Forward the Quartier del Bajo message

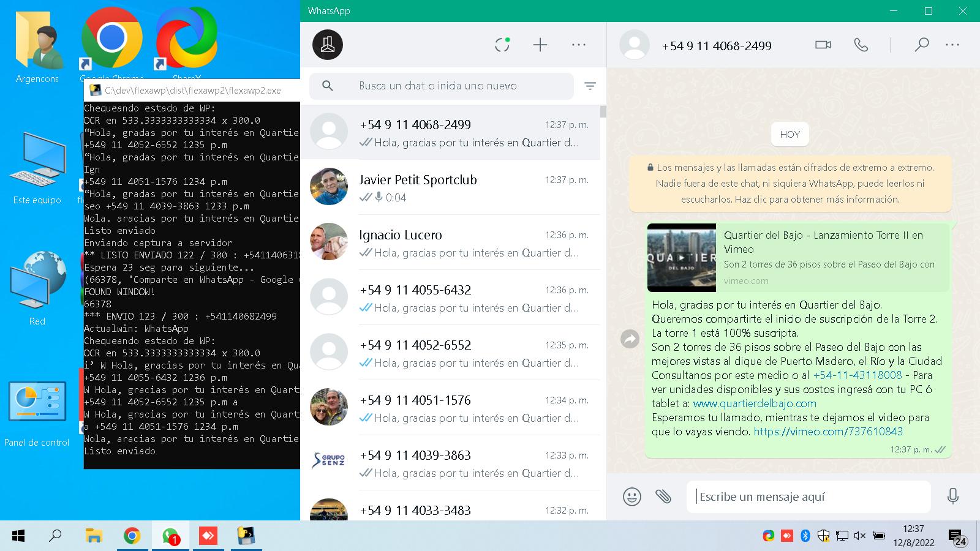click(630, 339)
